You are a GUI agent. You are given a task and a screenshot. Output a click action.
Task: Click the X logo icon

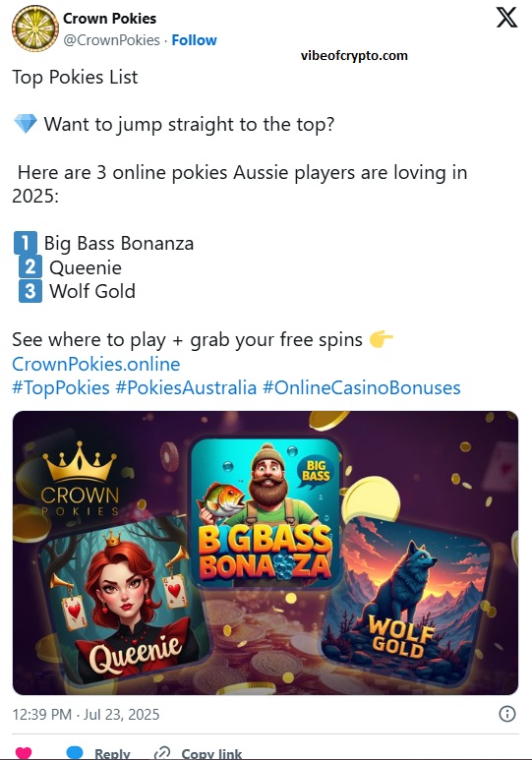[x=506, y=18]
